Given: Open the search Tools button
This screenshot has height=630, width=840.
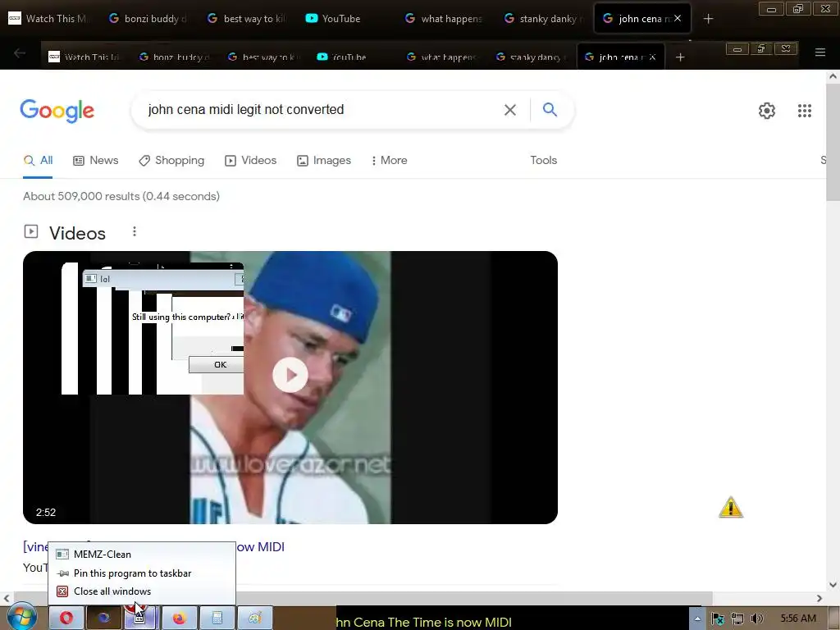Looking at the screenshot, I should coord(543,160).
